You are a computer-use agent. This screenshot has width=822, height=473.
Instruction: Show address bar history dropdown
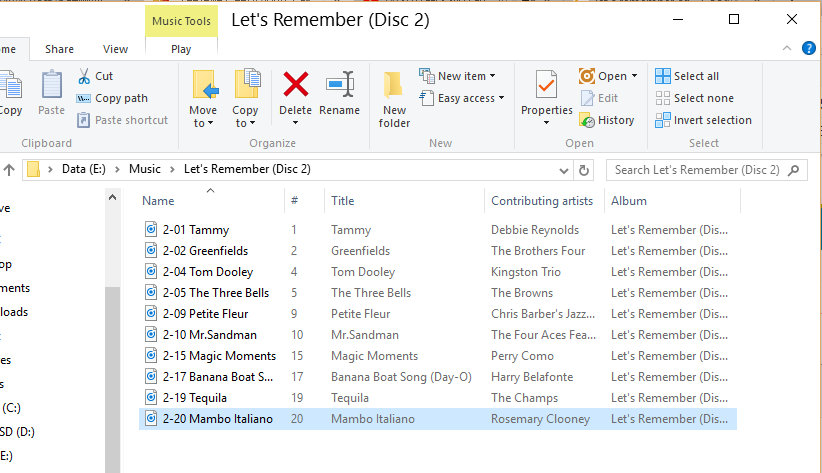click(x=564, y=170)
